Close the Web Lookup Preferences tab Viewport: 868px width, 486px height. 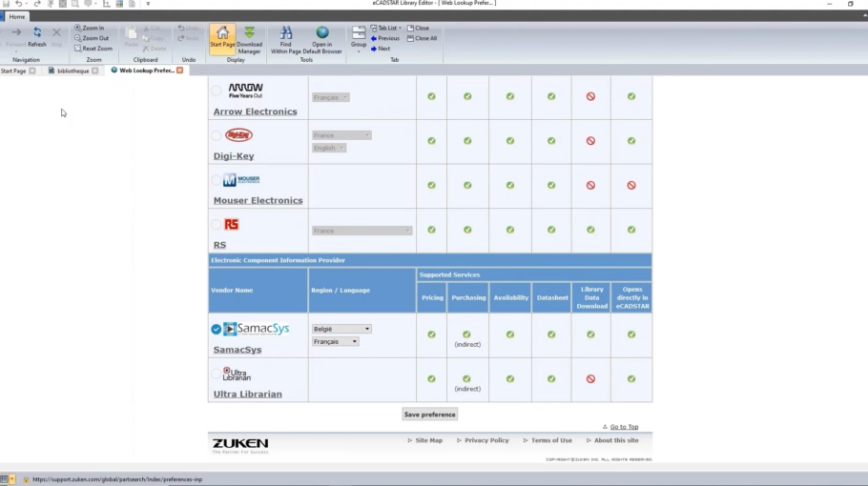180,71
